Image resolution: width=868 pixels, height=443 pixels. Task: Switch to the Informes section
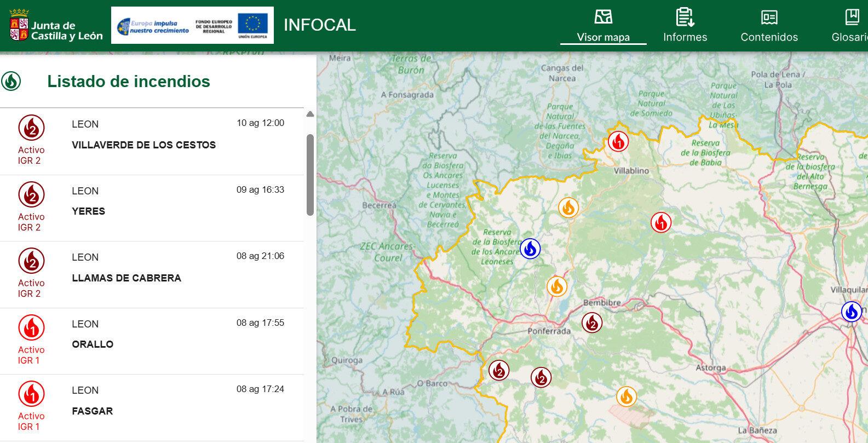click(x=685, y=26)
